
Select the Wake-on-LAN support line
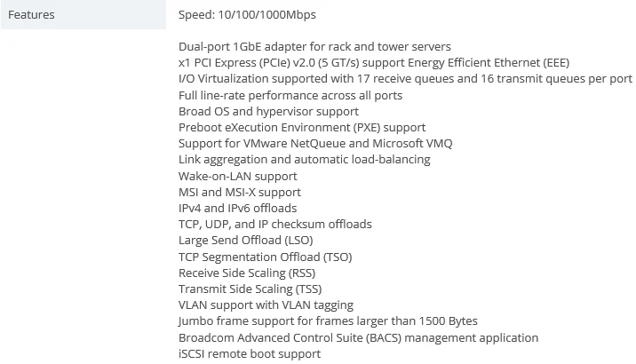click(x=238, y=176)
